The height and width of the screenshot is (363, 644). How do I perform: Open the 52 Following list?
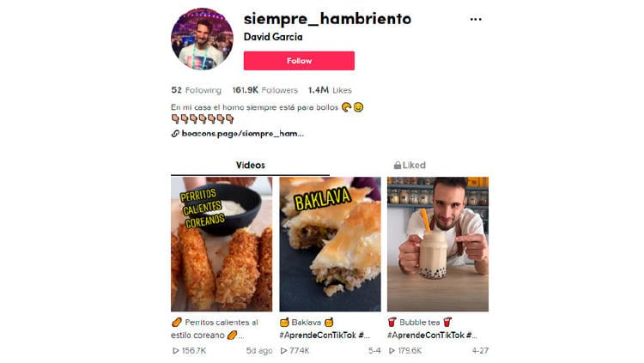click(x=197, y=90)
